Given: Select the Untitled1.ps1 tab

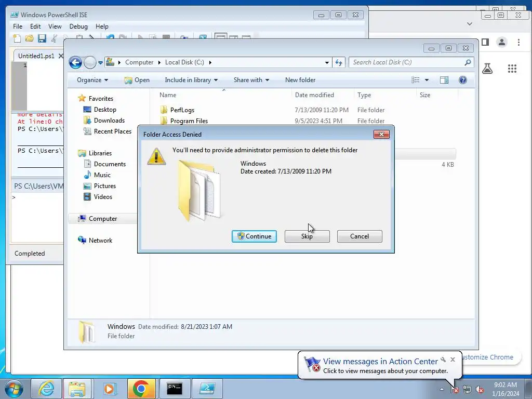Looking at the screenshot, I should (x=36, y=56).
